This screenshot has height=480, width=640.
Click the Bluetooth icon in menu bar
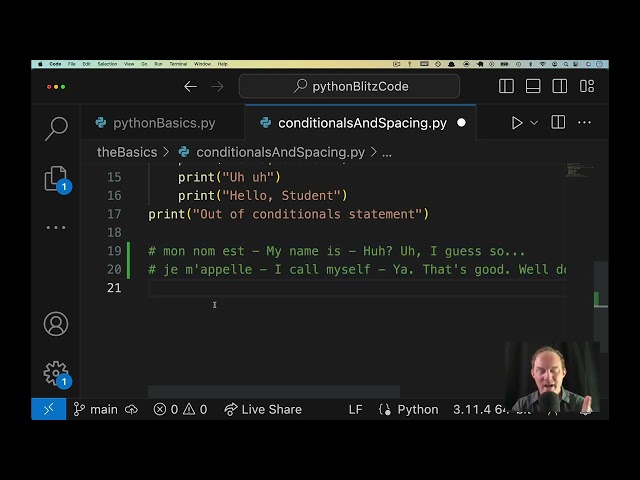pos(530,64)
